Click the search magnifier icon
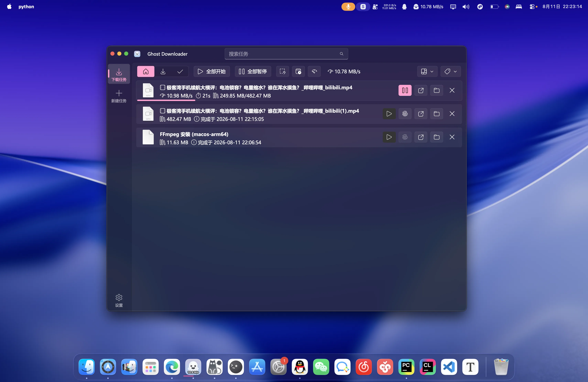 (x=341, y=54)
